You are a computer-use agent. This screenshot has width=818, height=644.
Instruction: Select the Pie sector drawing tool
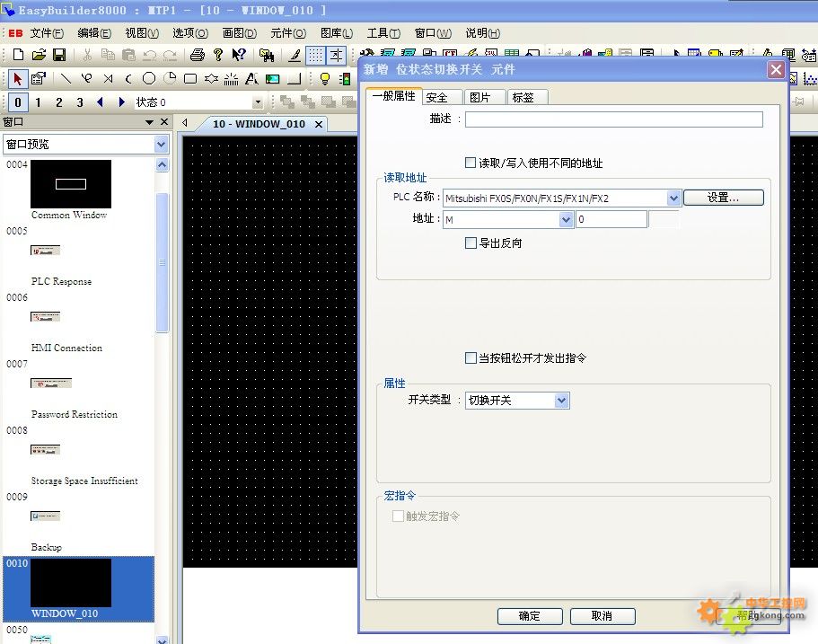170,79
